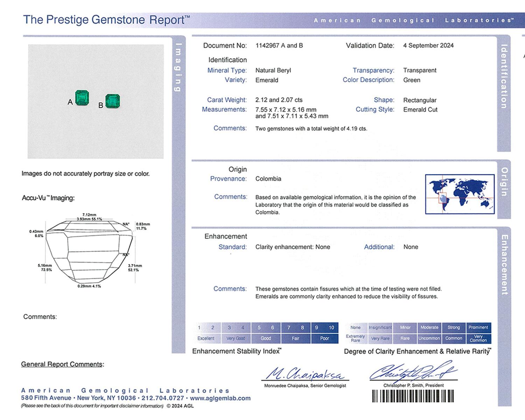
Task: Click M. Chaipaksa handwritten signature
Action: (x=305, y=374)
